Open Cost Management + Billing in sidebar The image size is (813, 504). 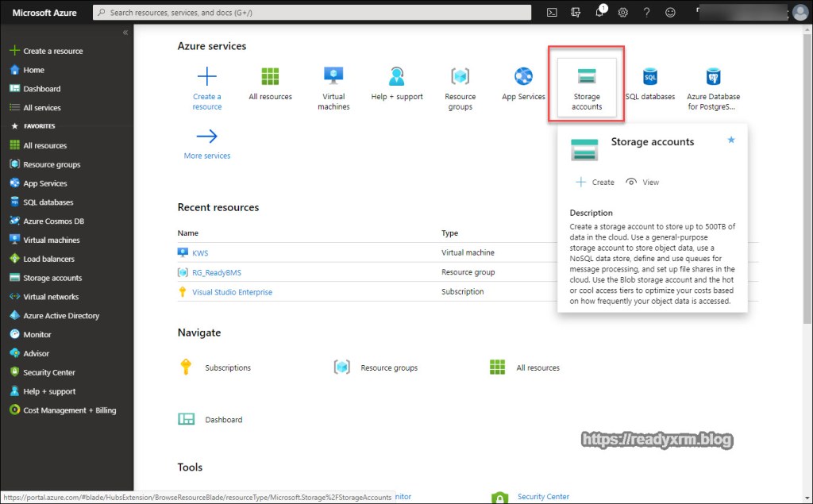tap(69, 410)
